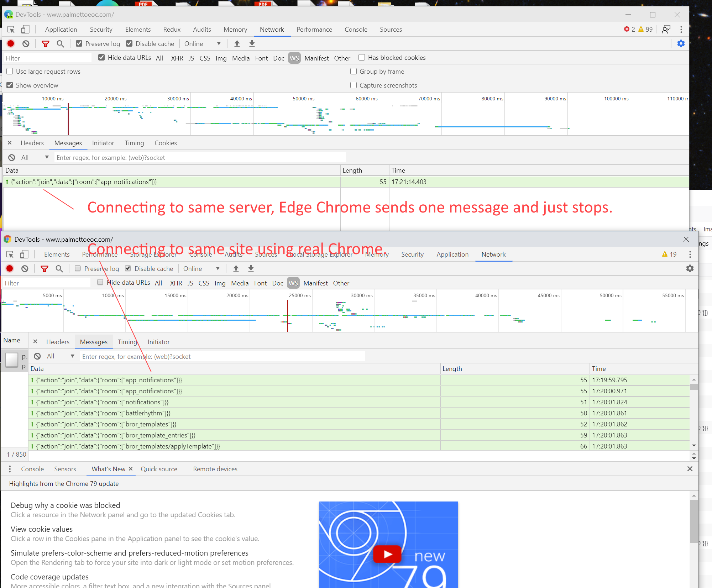Select the inspect element cursor tool
Viewport: 712px width, 588px height.
coord(11,29)
